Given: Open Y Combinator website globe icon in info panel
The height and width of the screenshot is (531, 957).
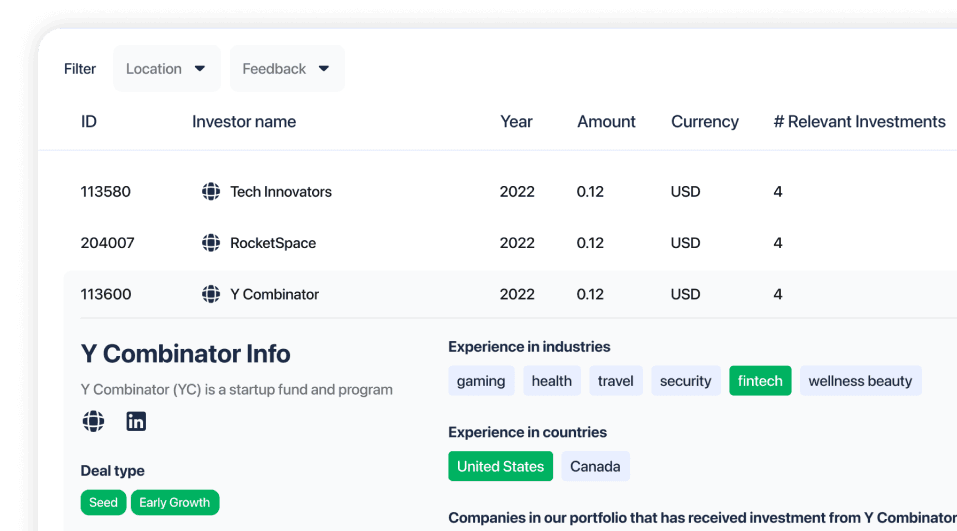Looking at the screenshot, I should [93, 421].
